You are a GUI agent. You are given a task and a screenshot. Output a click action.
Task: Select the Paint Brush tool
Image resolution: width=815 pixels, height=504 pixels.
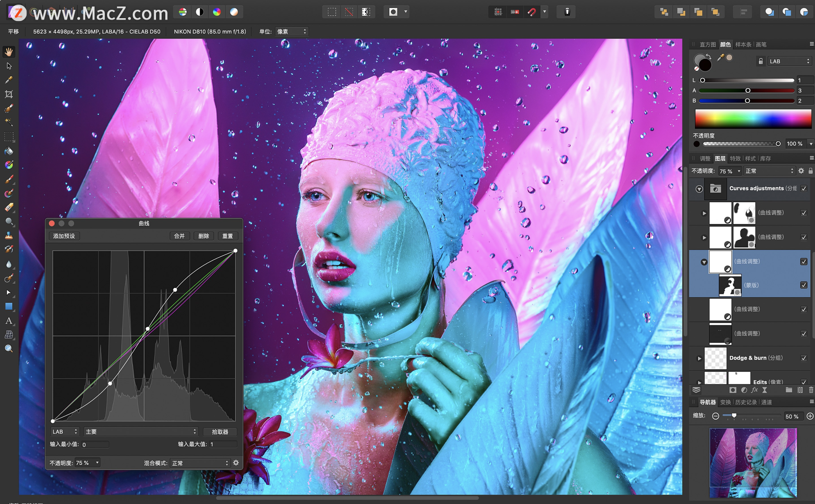click(9, 179)
